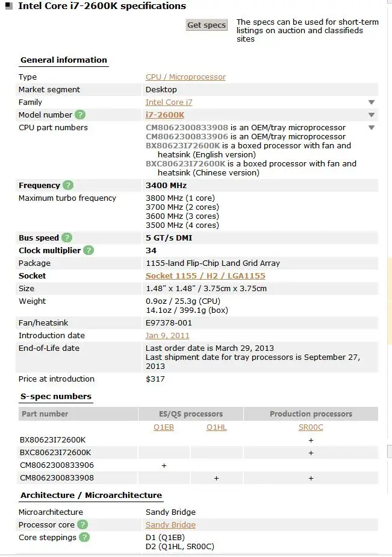Viewport: 392px width, 557px height.
Task: Follow the Intel Core i7 family link
Action: click(169, 102)
